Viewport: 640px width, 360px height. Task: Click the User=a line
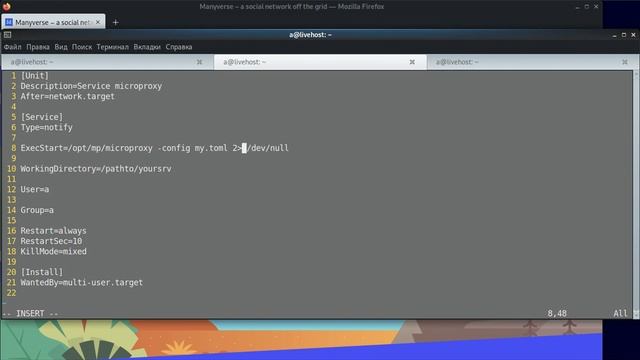35,189
